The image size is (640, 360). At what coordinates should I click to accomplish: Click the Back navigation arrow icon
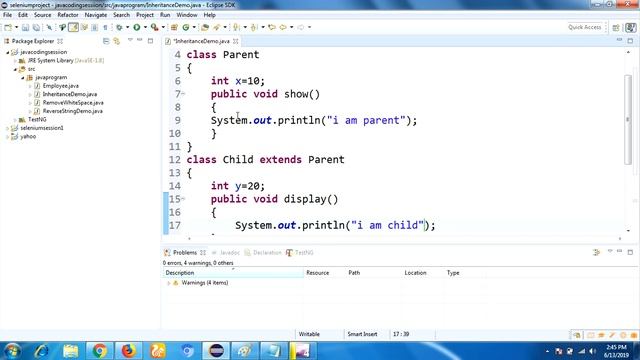283,27
